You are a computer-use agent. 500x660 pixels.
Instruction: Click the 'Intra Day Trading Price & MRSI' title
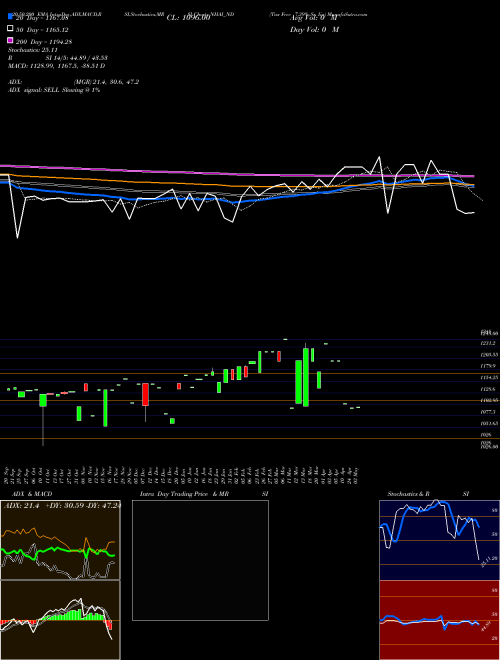[x=204, y=494]
